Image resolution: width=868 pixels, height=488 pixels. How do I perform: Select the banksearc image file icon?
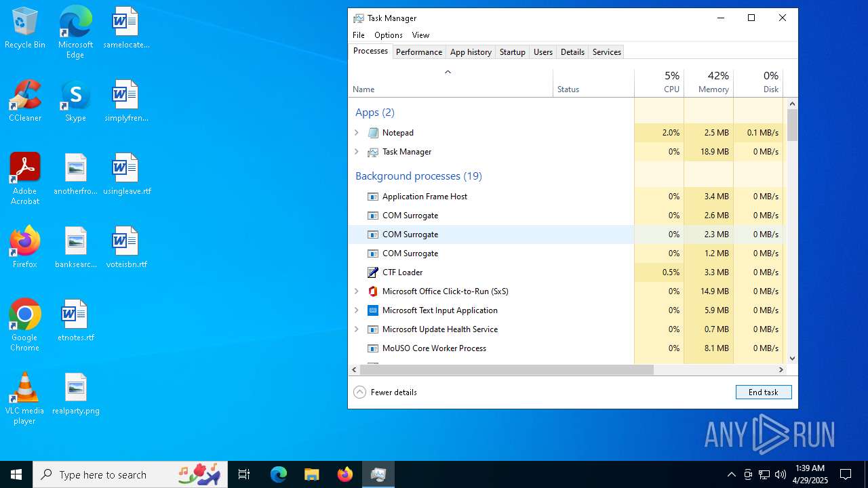point(75,247)
